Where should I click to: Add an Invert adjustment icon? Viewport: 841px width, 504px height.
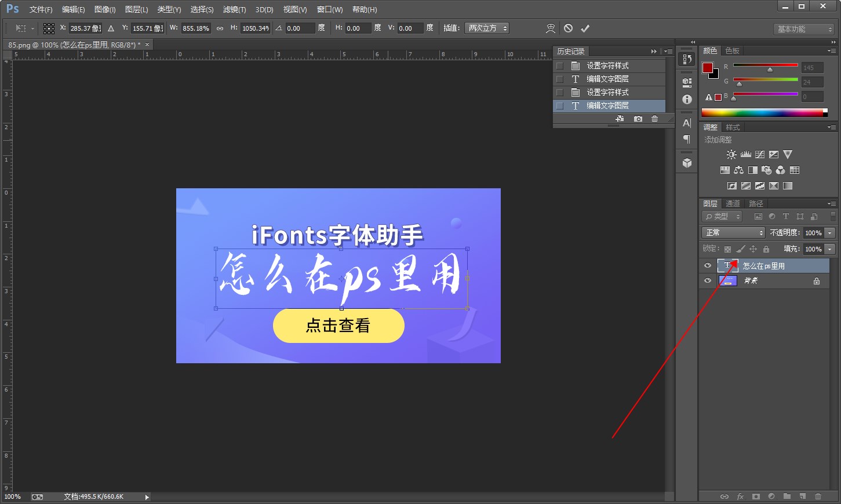coord(732,186)
